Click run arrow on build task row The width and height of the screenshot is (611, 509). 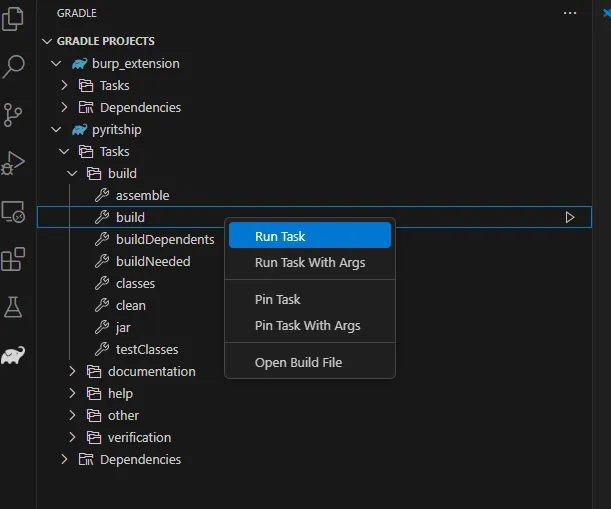click(x=570, y=217)
